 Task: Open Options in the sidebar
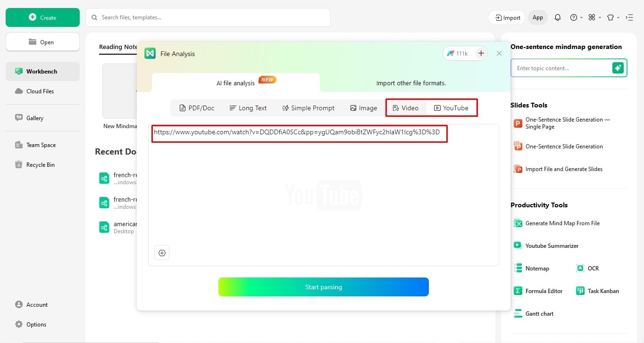pyautogui.click(x=42, y=325)
